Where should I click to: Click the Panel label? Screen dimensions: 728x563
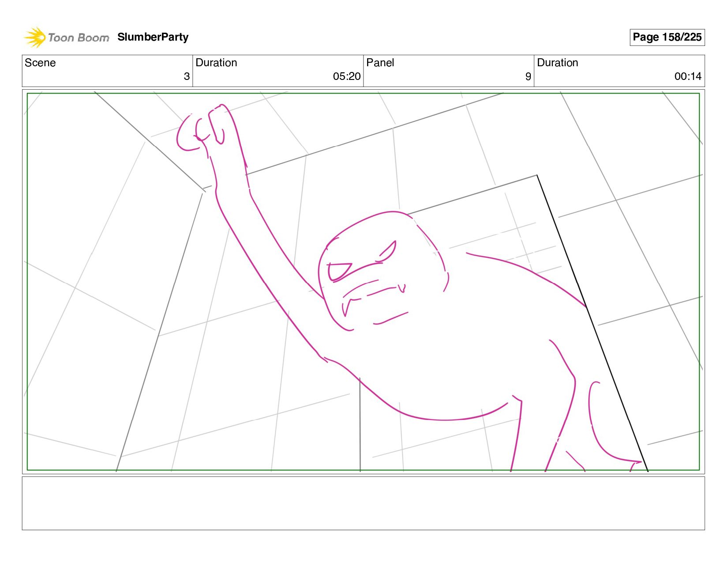click(x=380, y=63)
